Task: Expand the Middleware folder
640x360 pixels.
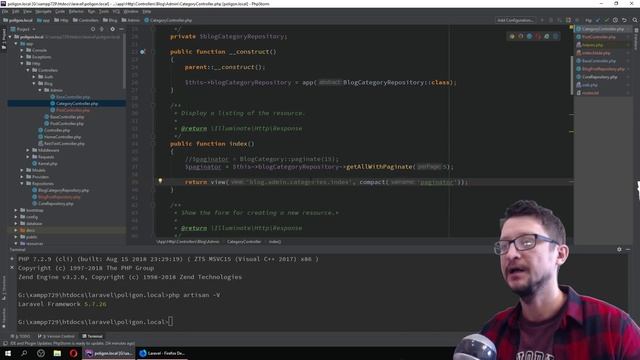Action: 28,150
